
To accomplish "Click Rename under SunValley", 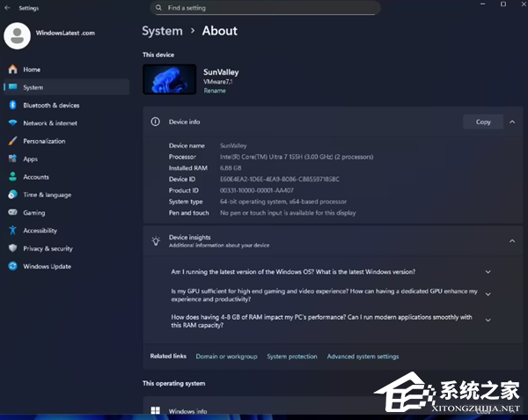I will coord(215,91).
